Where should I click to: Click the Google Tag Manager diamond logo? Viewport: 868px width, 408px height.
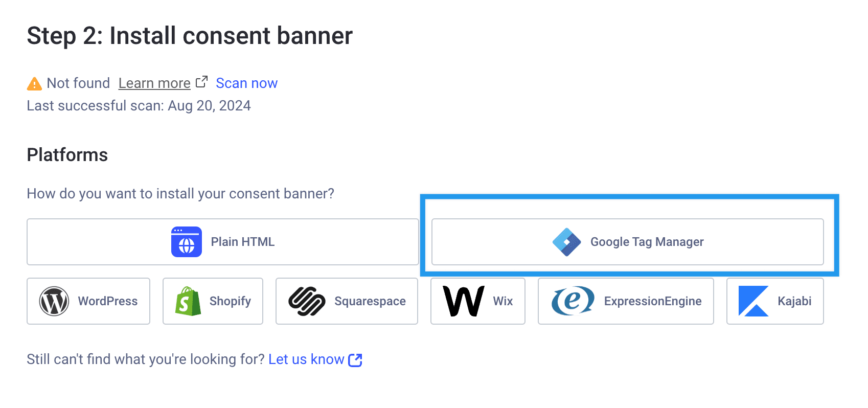point(566,242)
